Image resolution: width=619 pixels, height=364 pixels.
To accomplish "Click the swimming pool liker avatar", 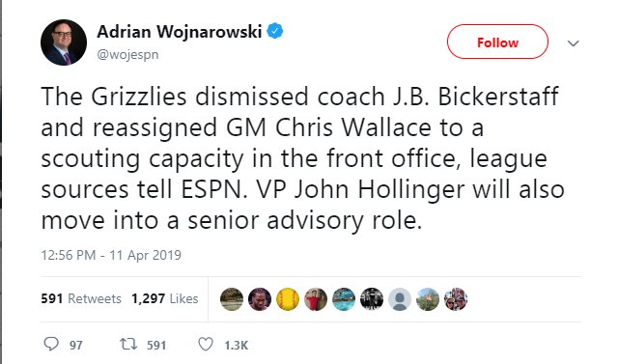I will [x=344, y=299].
